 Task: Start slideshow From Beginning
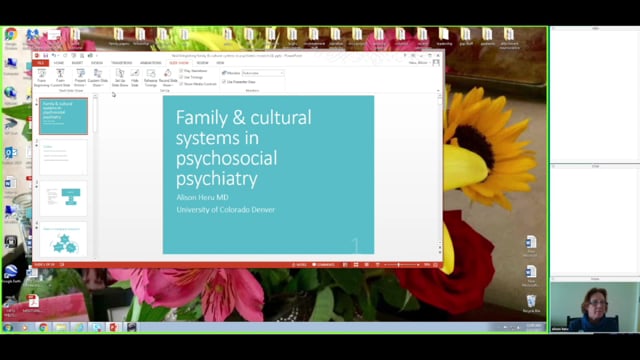pyautogui.click(x=42, y=78)
